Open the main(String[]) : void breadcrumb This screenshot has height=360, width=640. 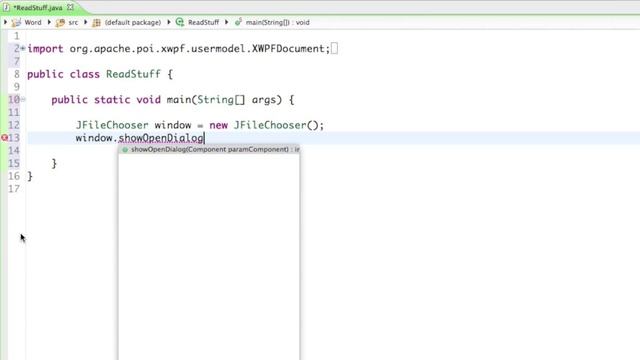(278, 22)
